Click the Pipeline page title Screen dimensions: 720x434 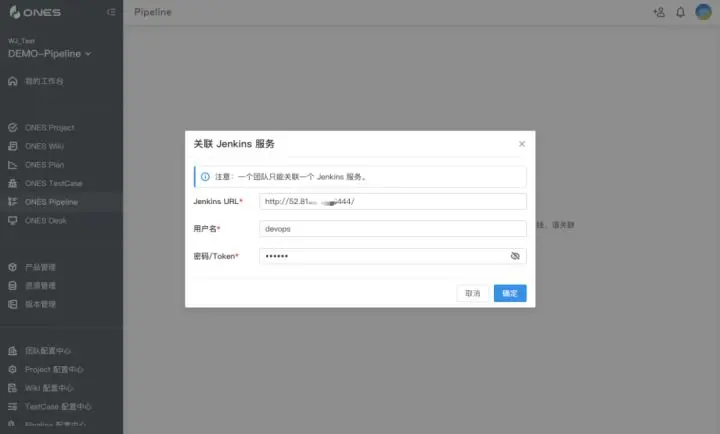point(153,12)
